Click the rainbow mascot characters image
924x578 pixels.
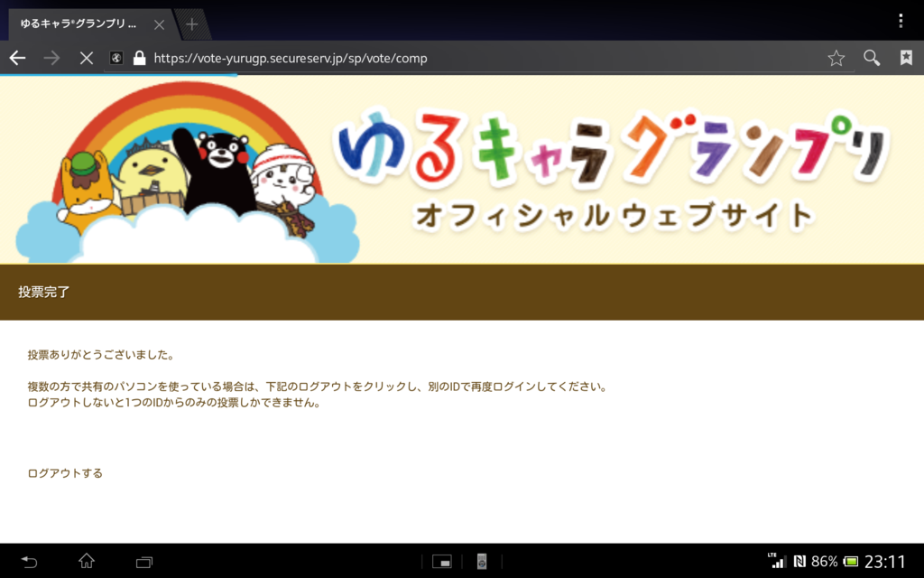[x=188, y=172]
